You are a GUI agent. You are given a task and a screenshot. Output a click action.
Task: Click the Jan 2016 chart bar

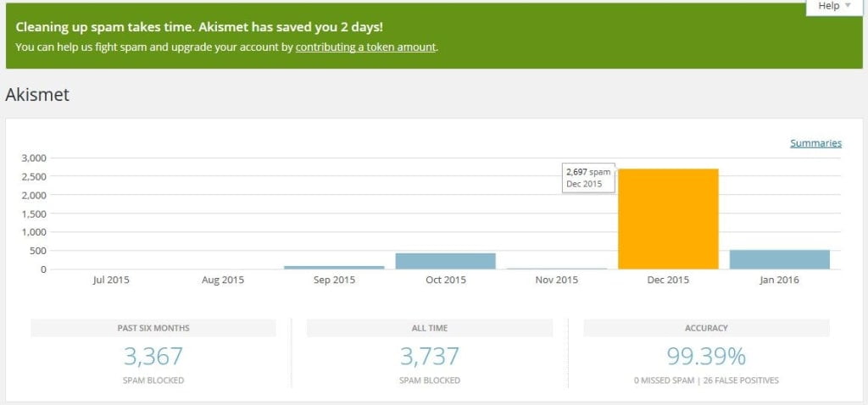point(779,259)
